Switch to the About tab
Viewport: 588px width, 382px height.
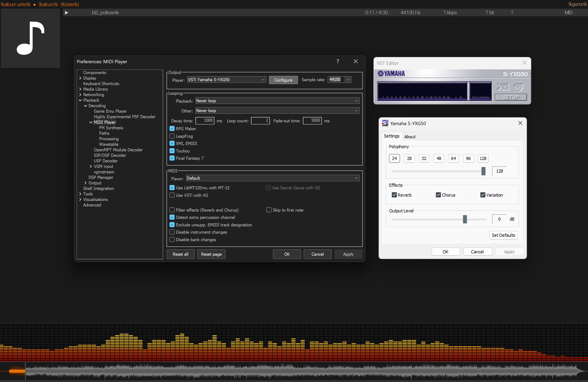click(410, 137)
